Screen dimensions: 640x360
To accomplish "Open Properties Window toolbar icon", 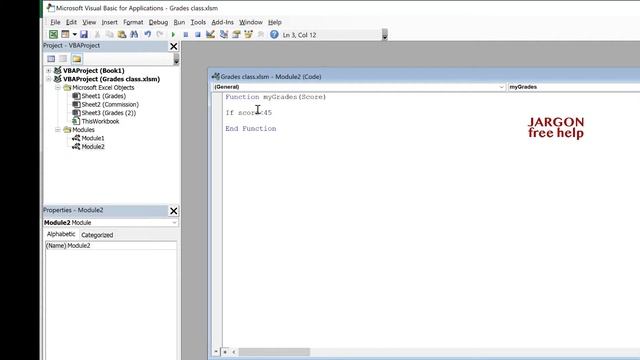I will (x=236, y=35).
